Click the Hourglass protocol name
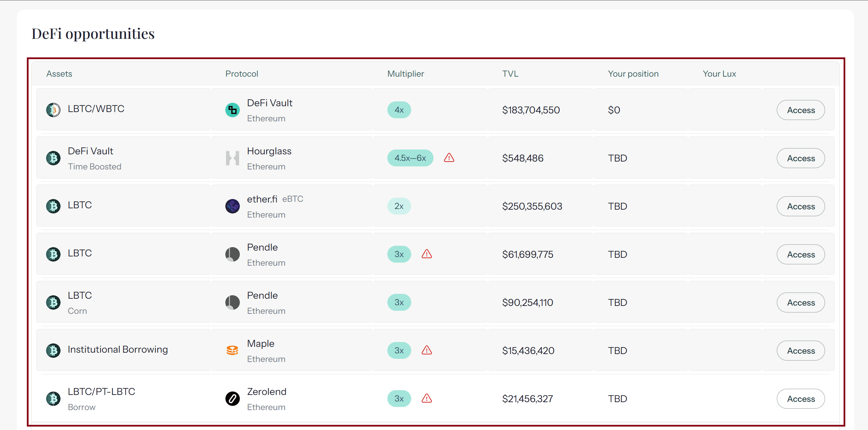The image size is (868, 430). tap(269, 151)
